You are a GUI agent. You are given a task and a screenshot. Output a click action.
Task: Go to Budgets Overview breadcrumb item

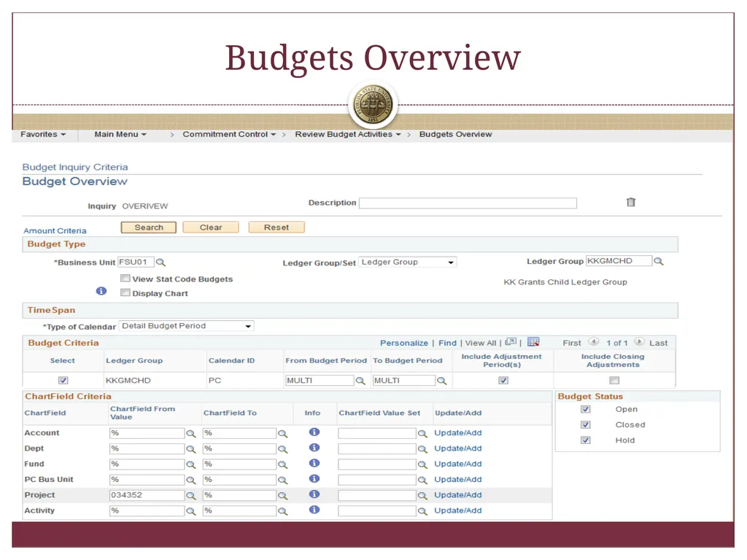coord(455,134)
